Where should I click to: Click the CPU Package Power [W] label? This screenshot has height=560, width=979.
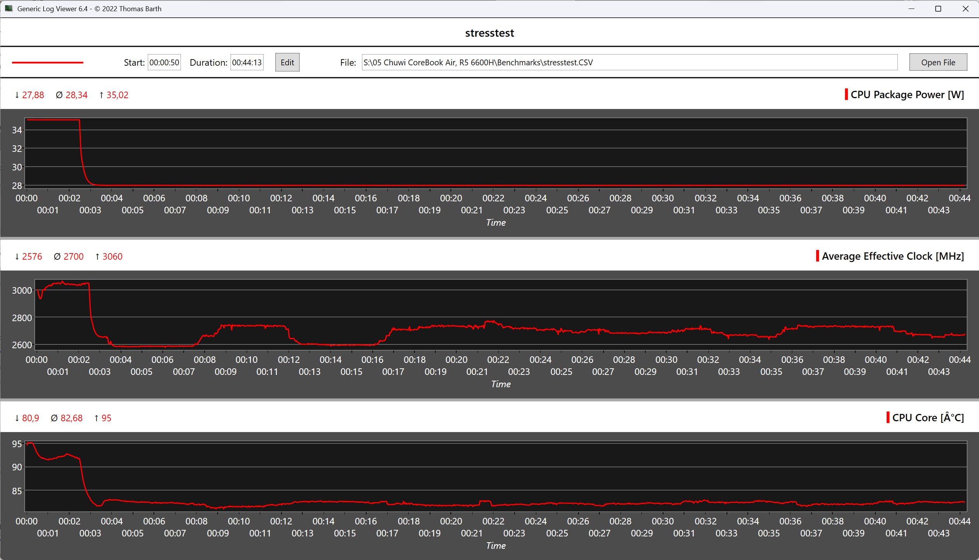click(x=907, y=94)
